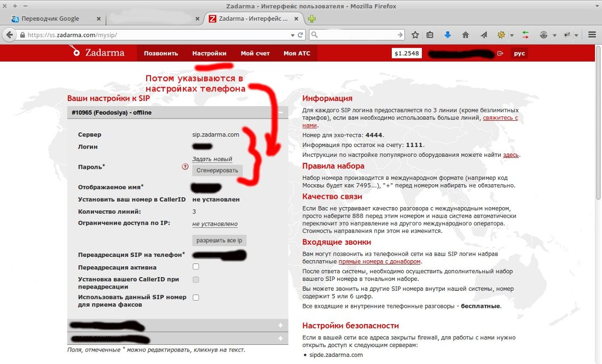
Task: Go back using the browser back arrow
Action: [x=9, y=35]
